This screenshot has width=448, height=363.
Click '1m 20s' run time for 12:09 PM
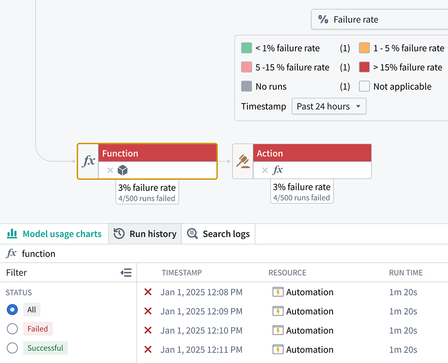pyautogui.click(x=403, y=311)
